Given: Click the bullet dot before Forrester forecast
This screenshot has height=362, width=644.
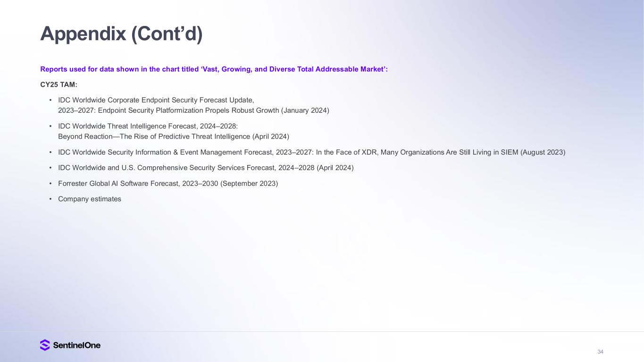Looking at the screenshot, I should coord(50,183).
